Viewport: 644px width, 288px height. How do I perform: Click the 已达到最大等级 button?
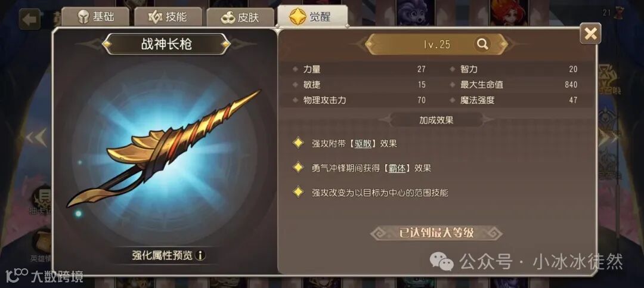[436, 233]
